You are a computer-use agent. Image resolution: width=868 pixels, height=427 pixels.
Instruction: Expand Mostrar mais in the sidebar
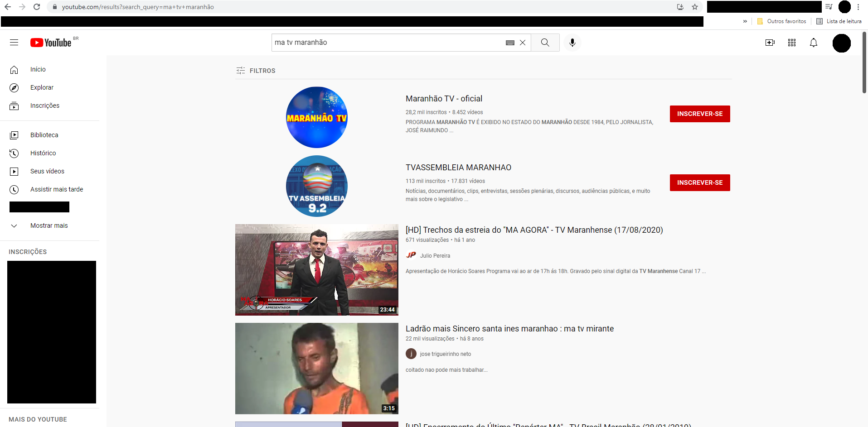click(x=50, y=225)
